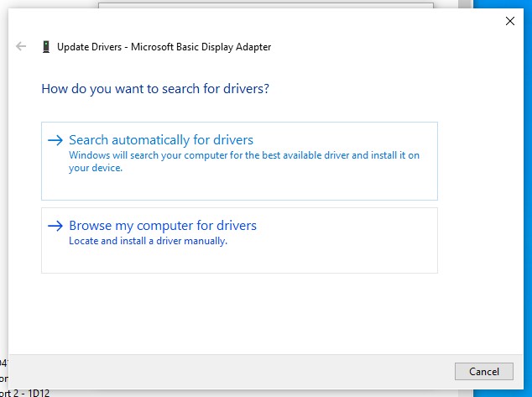Click the back arrow in dialog header
Image resolution: width=532 pixels, height=397 pixels.
(x=21, y=46)
